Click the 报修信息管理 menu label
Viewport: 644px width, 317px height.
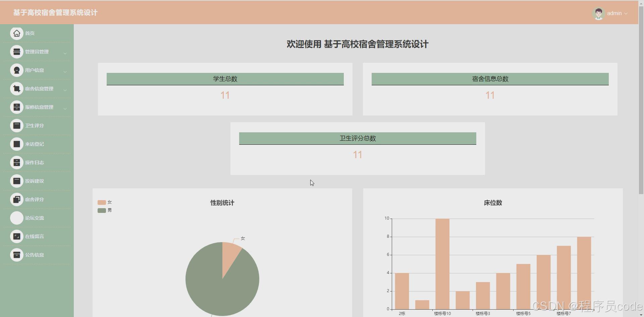pyautogui.click(x=39, y=107)
